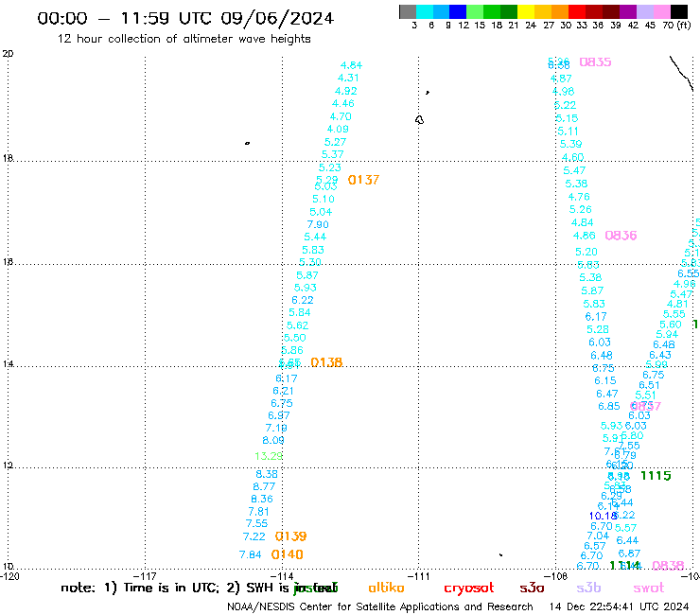Click the dark blue wave height value 10.18
Screen dimensions: 700x615
(603, 516)
